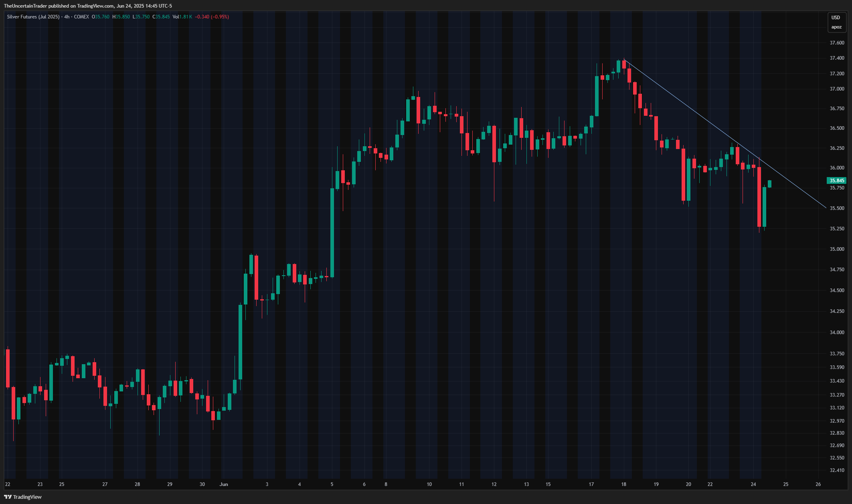Screen dimensions: 852x504
Task: Click the 24 date label on time axis
Action: click(x=753, y=484)
